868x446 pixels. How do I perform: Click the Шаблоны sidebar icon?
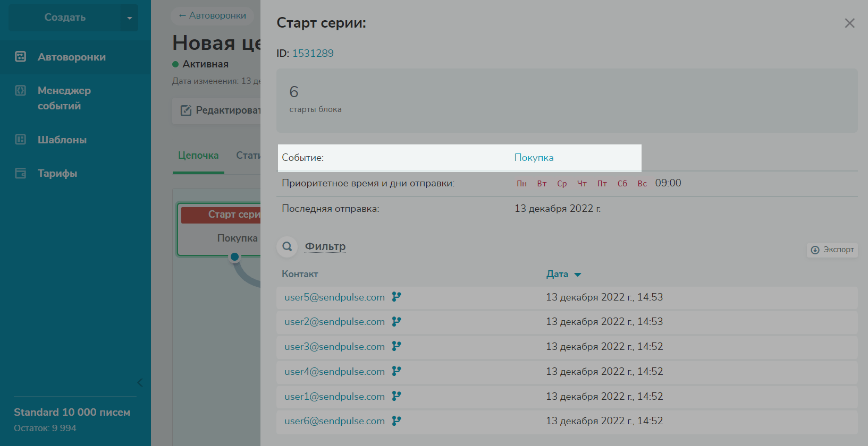[21, 140]
